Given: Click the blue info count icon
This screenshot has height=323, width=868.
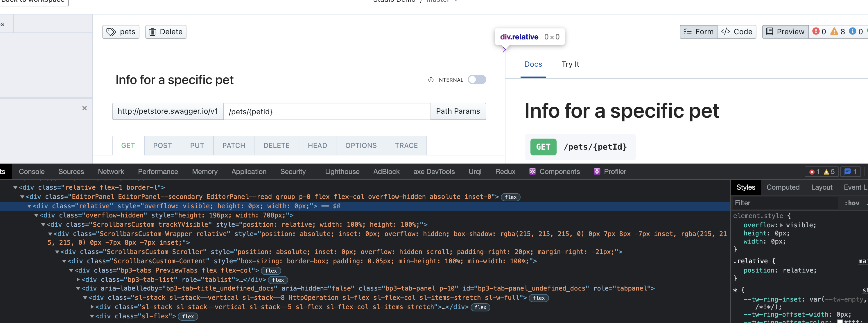Looking at the screenshot, I should (853, 31).
